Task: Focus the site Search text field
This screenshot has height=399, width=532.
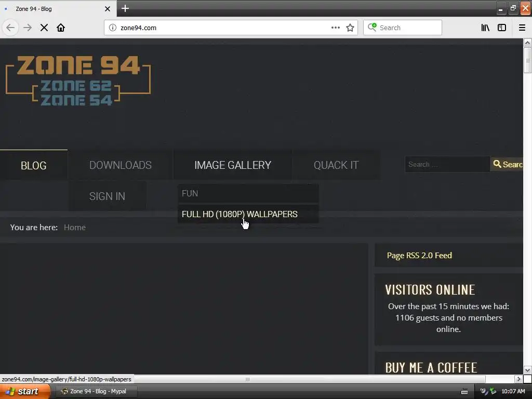Action: tap(447, 164)
